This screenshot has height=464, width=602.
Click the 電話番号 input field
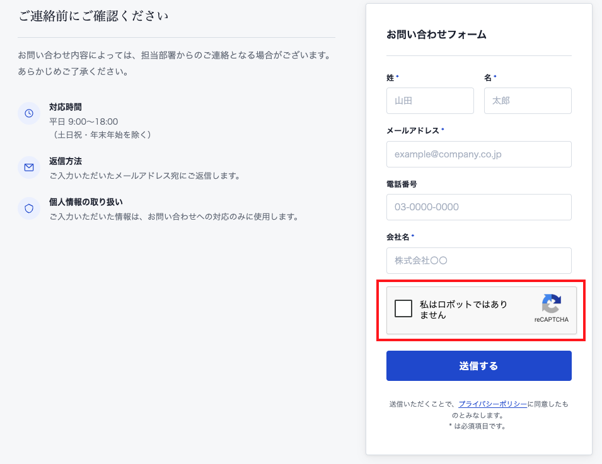point(479,207)
